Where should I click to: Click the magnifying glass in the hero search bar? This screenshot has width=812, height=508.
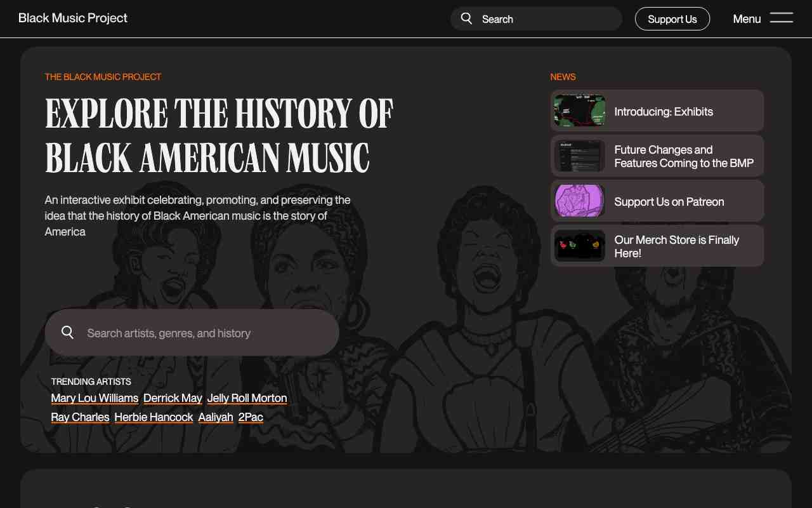[x=67, y=332]
